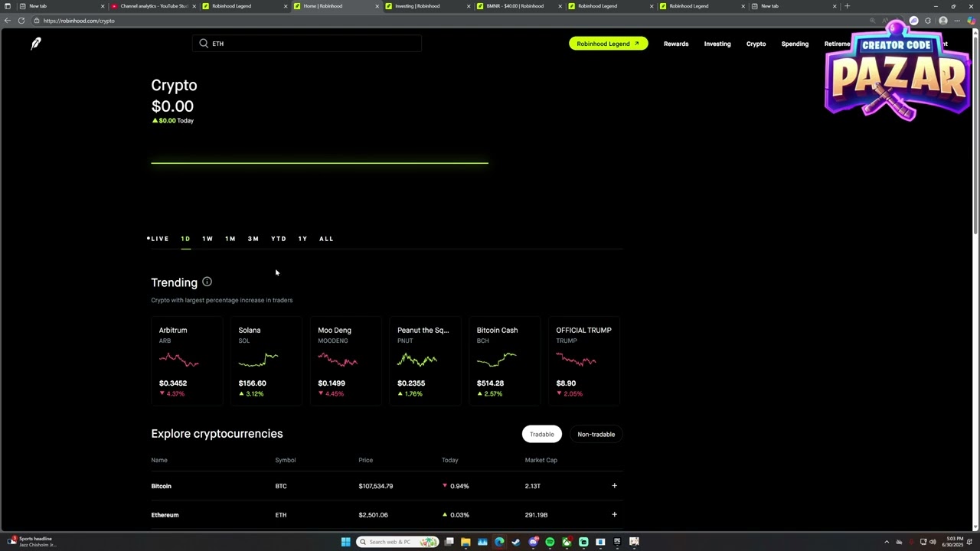Click the search field containing ETH
This screenshot has height=551, width=980.
point(307,44)
